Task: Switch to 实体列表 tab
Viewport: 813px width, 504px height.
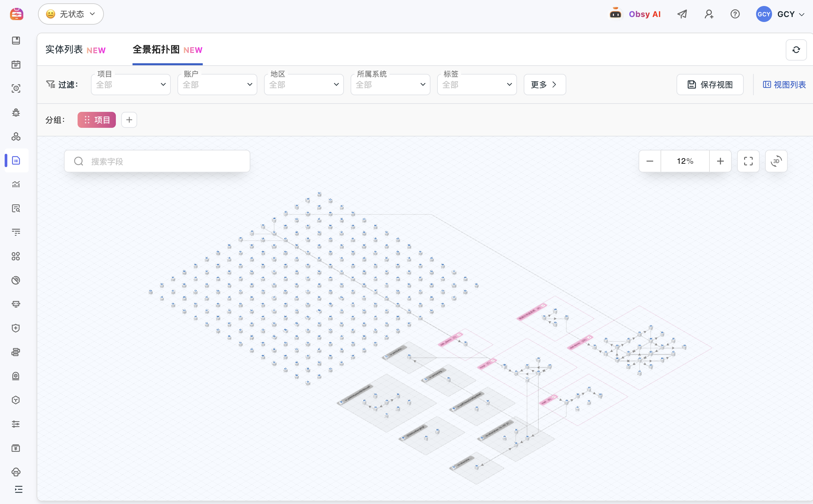Action: 75,50
